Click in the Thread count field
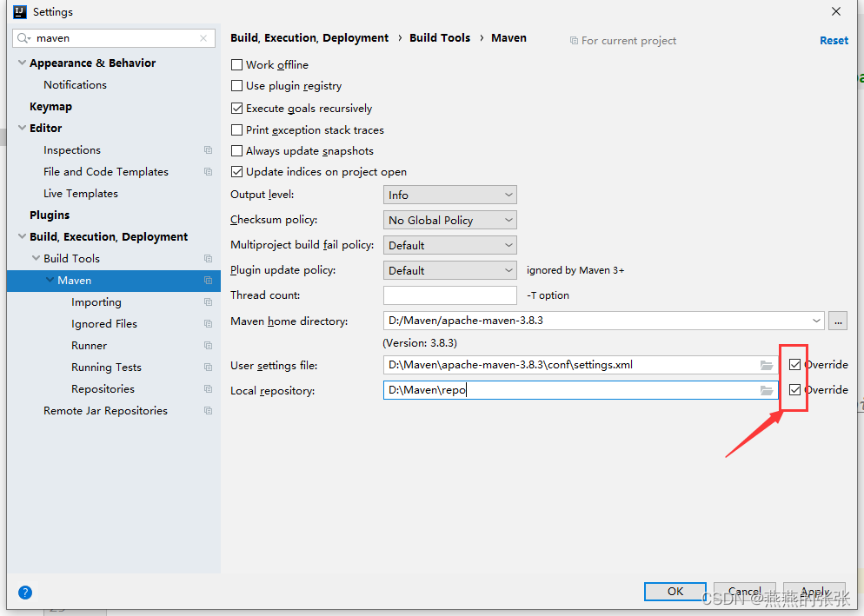The image size is (864, 616). tap(449, 295)
